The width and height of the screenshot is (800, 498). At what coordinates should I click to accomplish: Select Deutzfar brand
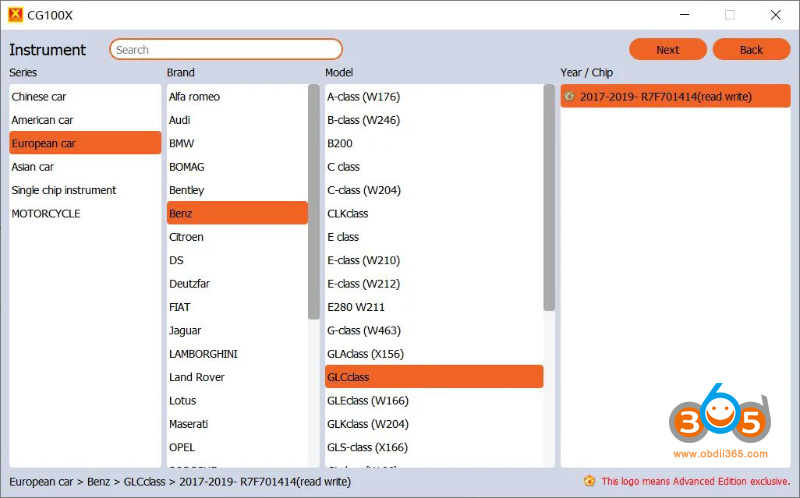[x=237, y=284]
